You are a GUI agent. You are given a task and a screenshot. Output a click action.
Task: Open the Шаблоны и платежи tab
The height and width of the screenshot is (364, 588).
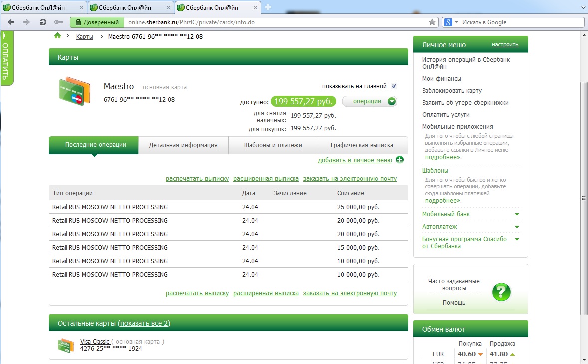(x=273, y=145)
